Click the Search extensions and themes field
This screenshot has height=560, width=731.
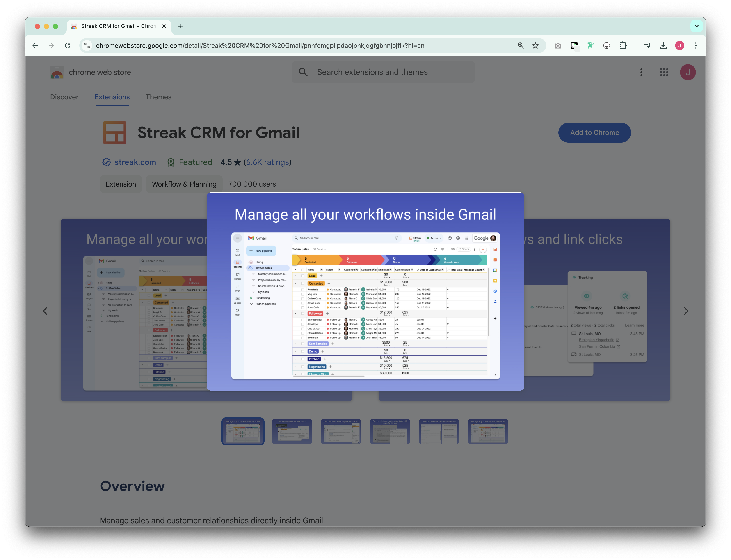[x=384, y=72]
